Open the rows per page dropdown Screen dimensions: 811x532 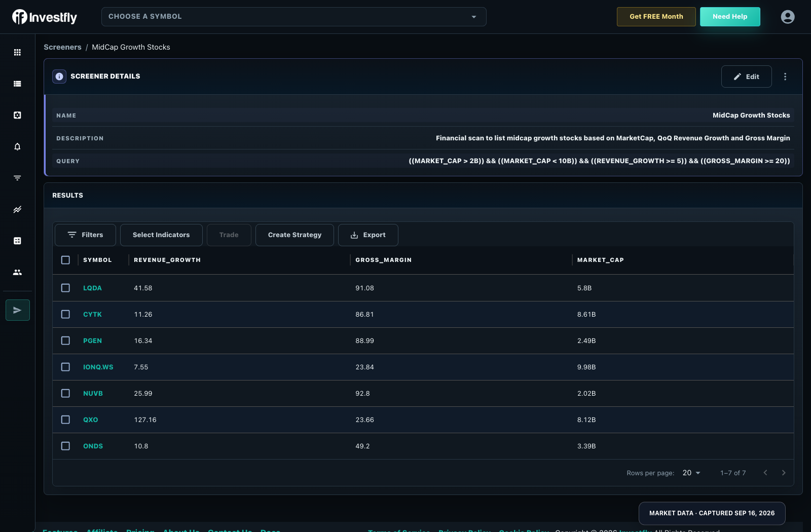[691, 473]
